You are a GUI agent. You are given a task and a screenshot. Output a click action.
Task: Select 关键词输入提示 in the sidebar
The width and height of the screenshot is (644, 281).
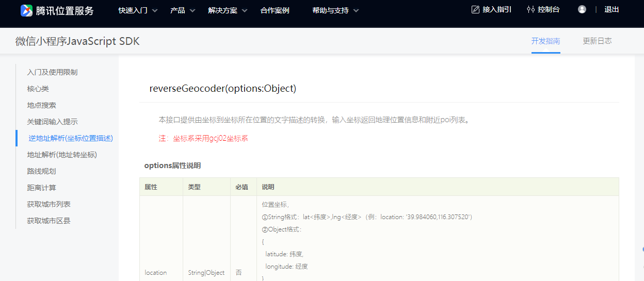(52, 122)
